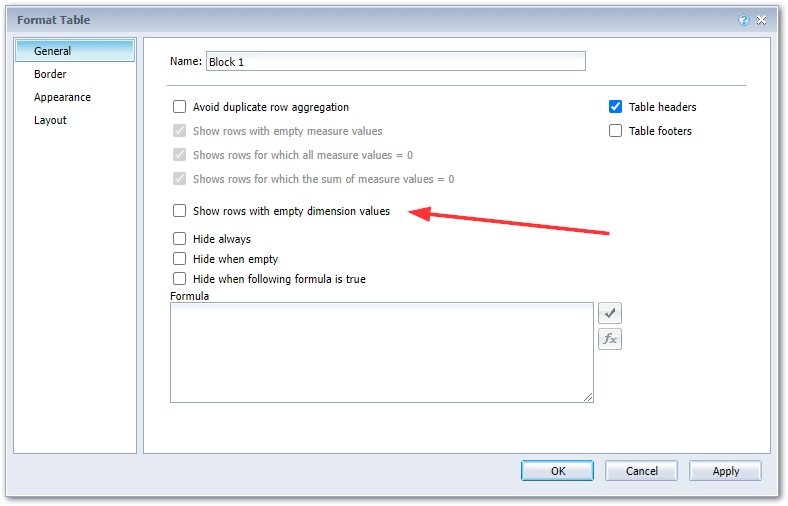This screenshot has height=506, width=788.
Task: Click inside the Formula text area
Action: click(381, 352)
